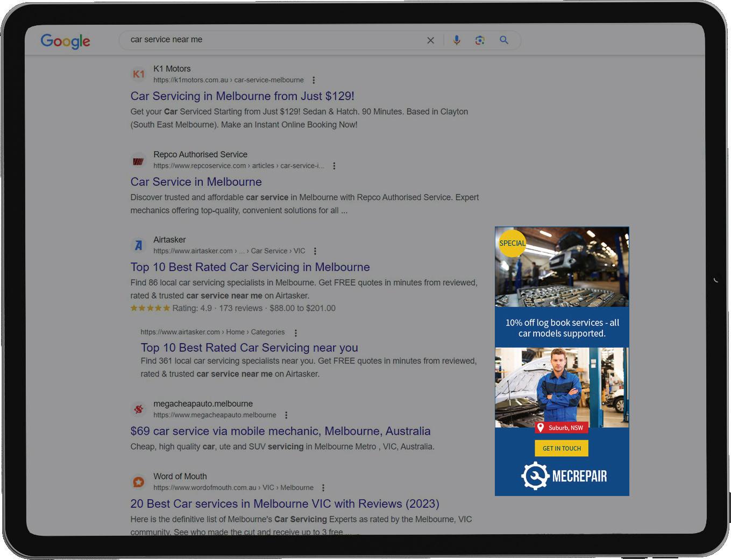Click the 'Repco Authorised Service' site name
The image size is (731, 560).
200,154
